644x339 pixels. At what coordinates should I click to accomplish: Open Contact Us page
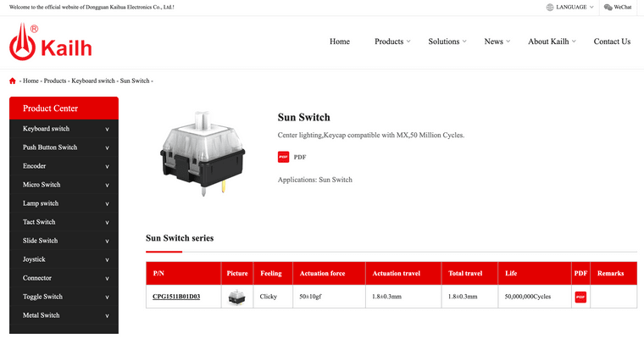612,42
